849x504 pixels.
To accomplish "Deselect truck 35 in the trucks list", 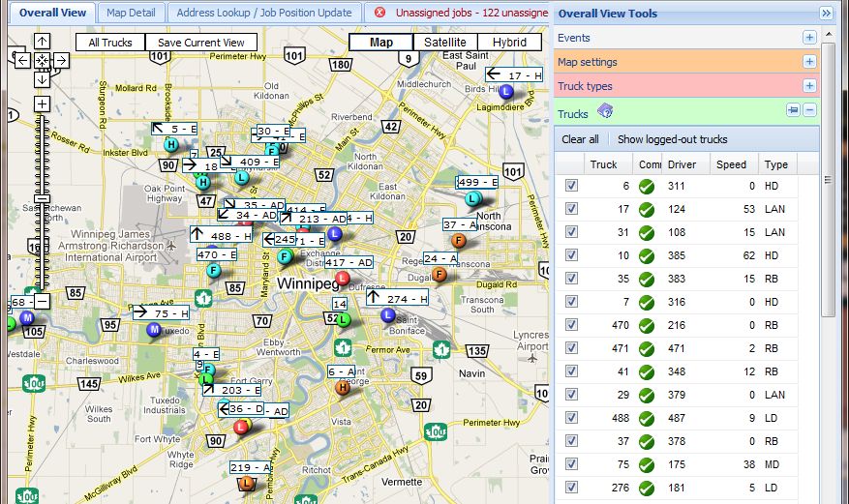I will pos(571,279).
